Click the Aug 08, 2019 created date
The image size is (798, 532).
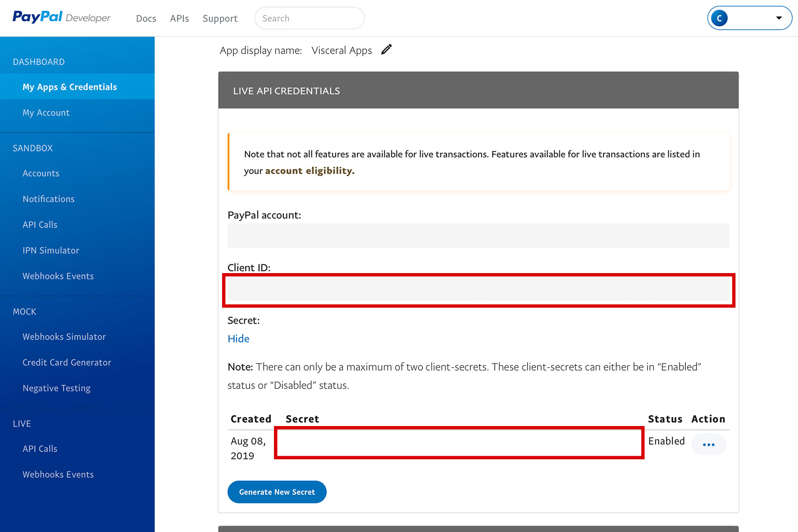click(248, 448)
